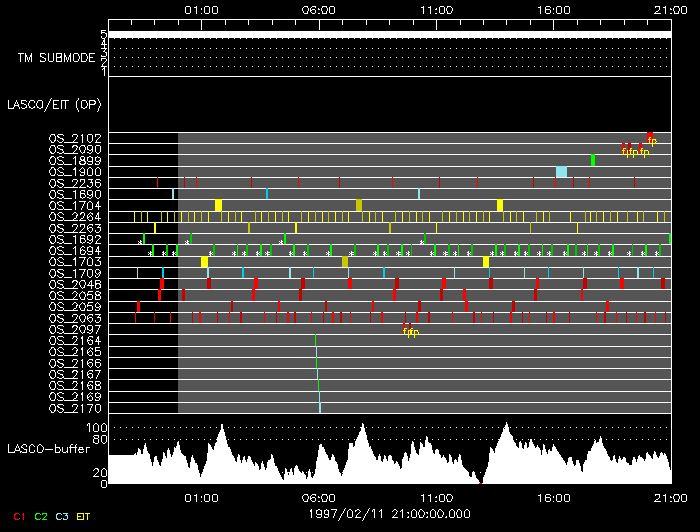700x532 pixels.
Task: Click the C3 legend entry
Action: [64, 516]
